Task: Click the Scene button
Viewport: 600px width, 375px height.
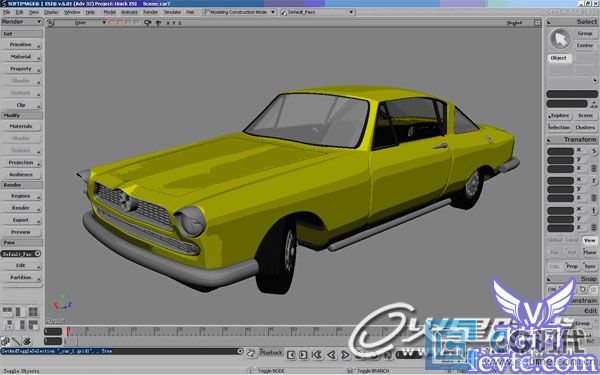Action: click(x=585, y=116)
